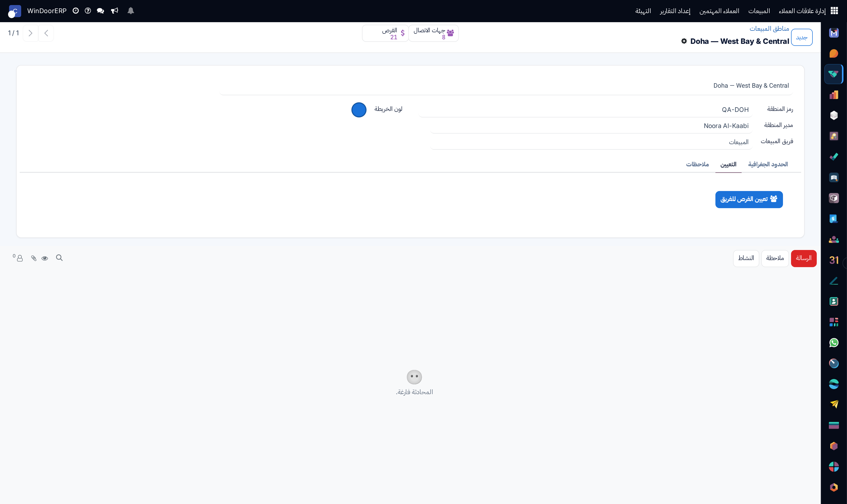Open the Knowledge book app icon
The height and width of the screenshot is (504, 847).
833,177
